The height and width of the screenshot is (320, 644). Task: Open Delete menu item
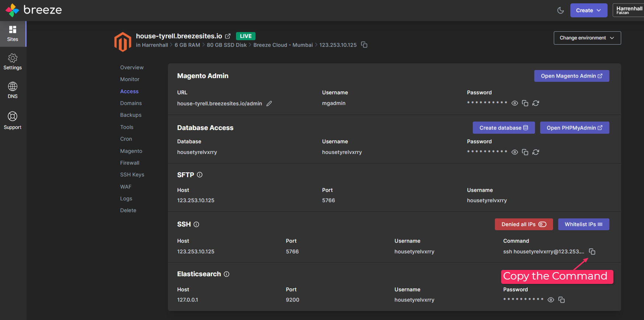click(128, 210)
